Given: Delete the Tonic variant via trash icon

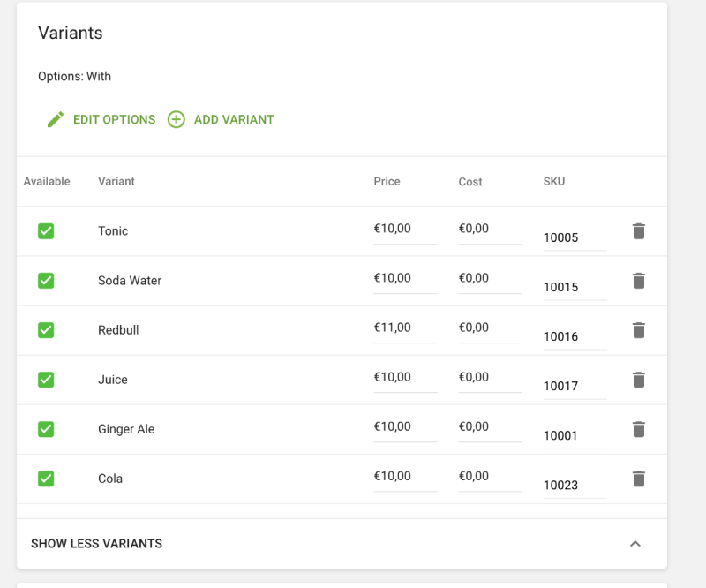Looking at the screenshot, I should click(x=639, y=231).
